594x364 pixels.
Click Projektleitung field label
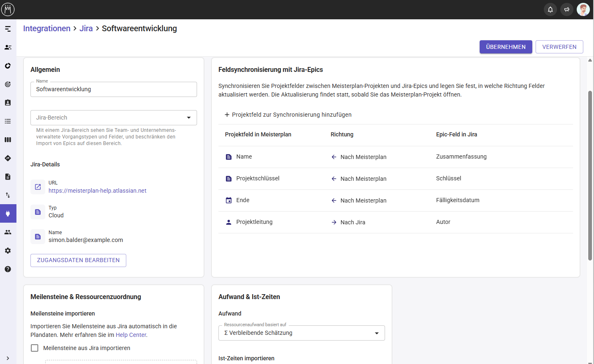point(254,222)
